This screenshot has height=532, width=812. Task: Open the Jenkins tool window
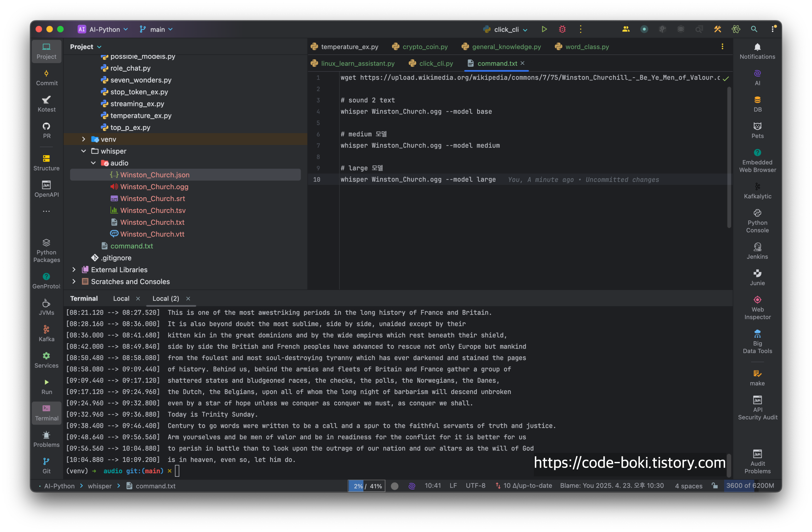[x=757, y=251]
